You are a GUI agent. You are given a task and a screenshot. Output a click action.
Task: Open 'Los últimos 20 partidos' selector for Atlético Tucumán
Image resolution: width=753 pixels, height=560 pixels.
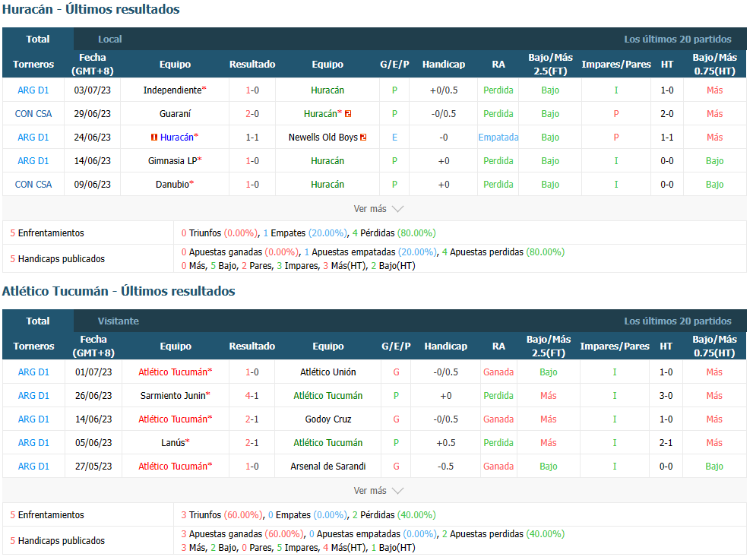click(x=678, y=321)
